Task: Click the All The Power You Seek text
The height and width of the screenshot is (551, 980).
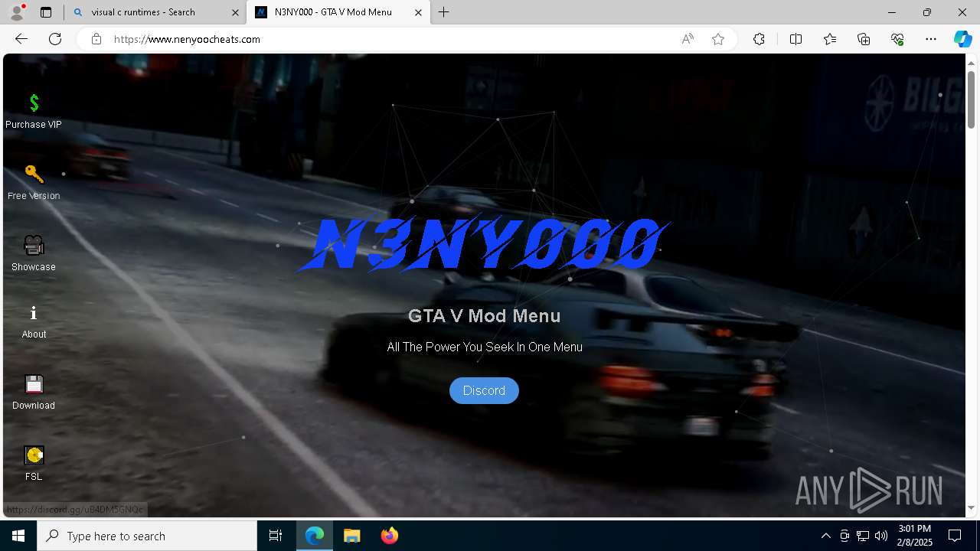Action: [x=484, y=347]
